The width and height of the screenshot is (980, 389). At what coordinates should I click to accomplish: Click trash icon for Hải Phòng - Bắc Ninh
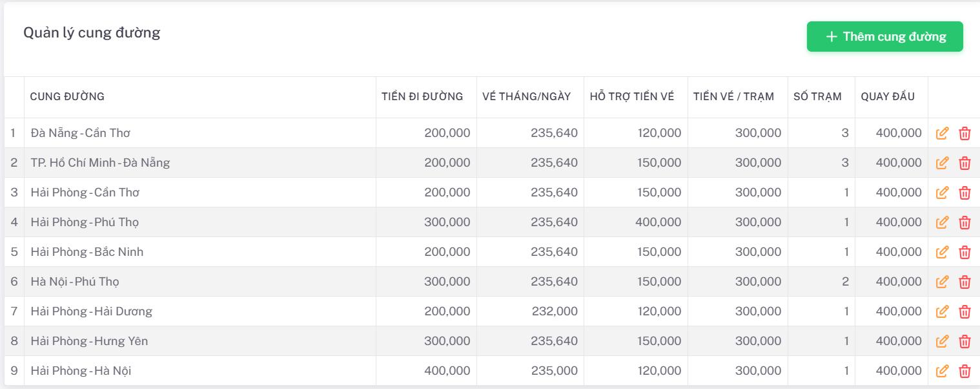(965, 253)
